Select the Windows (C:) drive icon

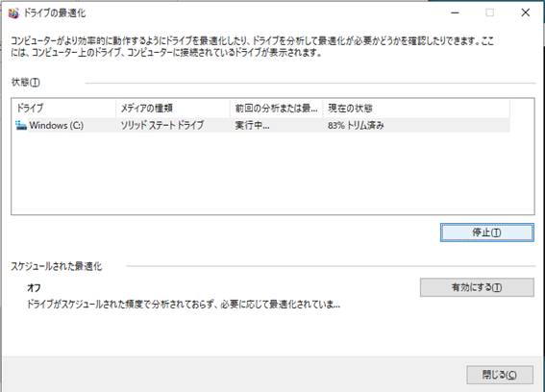point(21,125)
